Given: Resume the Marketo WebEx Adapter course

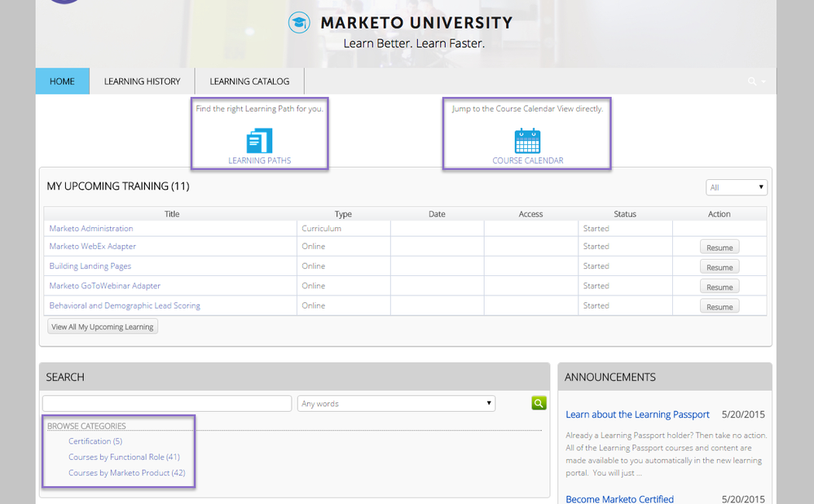Looking at the screenshot, I should click(719, 248).
